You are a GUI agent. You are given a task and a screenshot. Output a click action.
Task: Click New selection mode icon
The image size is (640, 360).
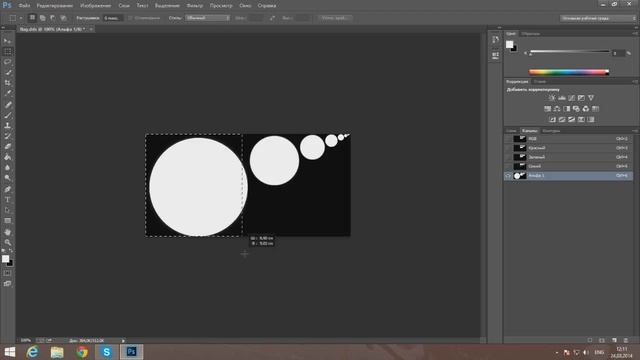(x=32, y=18)
